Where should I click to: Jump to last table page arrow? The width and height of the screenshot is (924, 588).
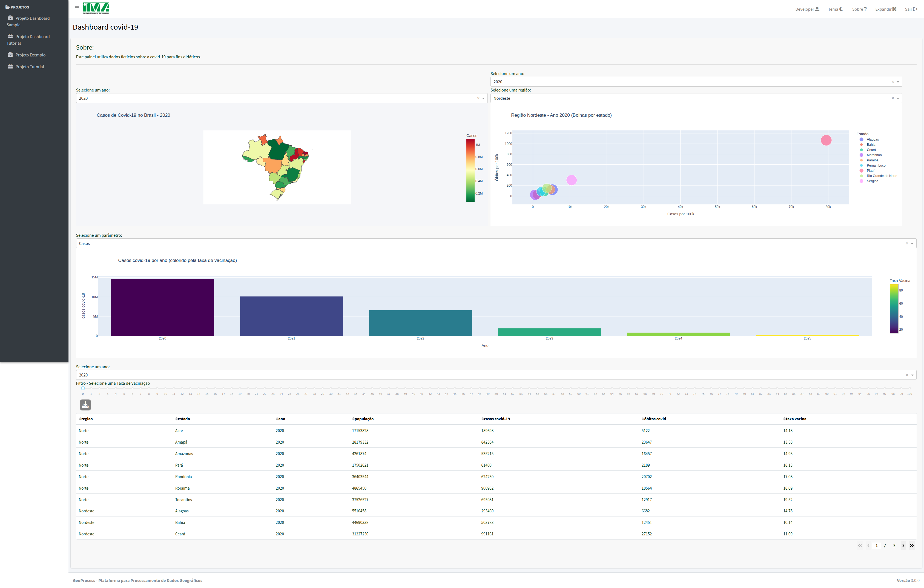tap(912, 546)
